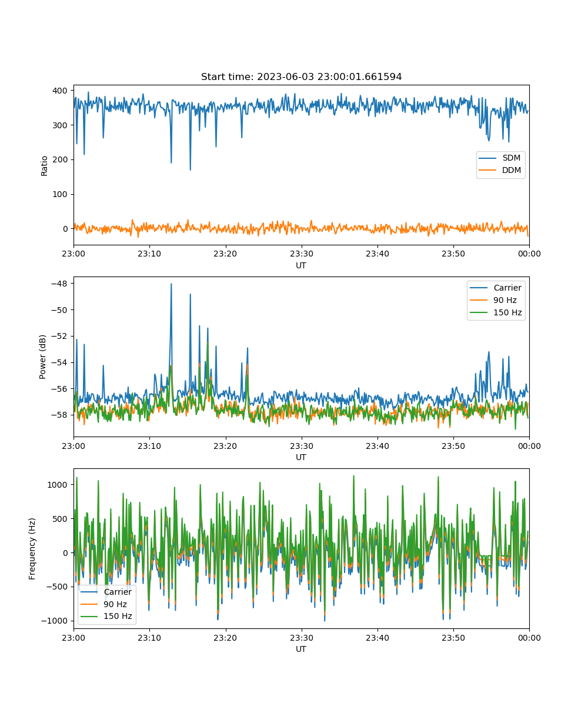
Task: Click the 'Start time: 2023-06-03 23:00:01.661594' title
Action: click(301, 77)
